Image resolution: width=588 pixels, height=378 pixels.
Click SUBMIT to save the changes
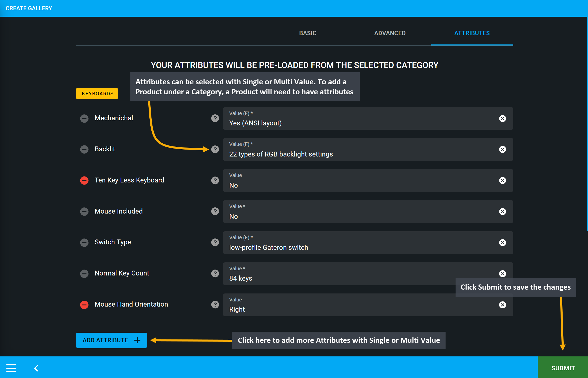(563, 368)
